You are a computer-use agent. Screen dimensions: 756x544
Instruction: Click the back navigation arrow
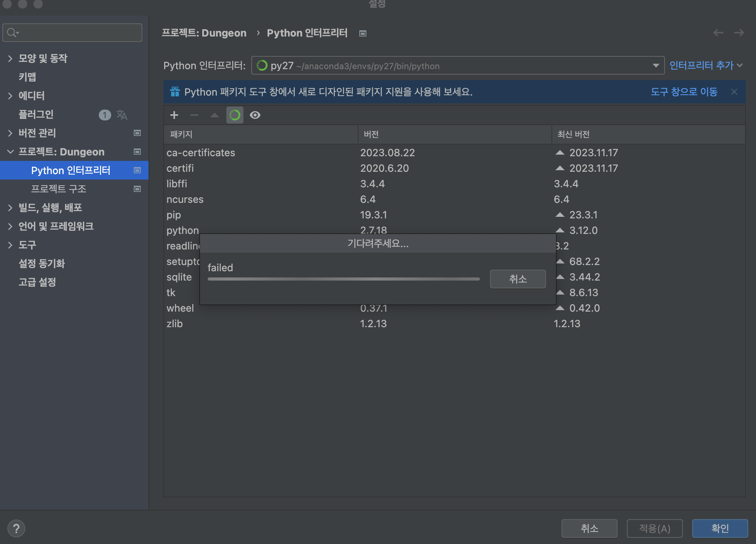(x=718, y=33)
